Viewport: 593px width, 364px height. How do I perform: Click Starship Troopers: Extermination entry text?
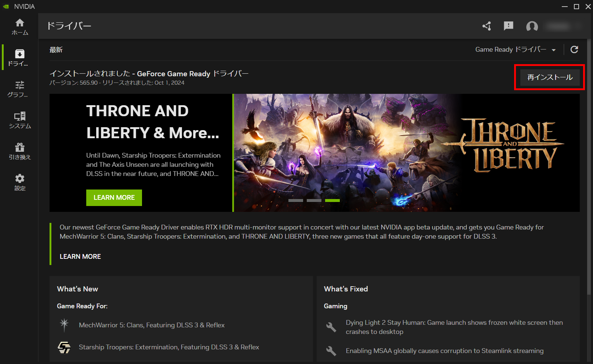[x=169, y=347]
